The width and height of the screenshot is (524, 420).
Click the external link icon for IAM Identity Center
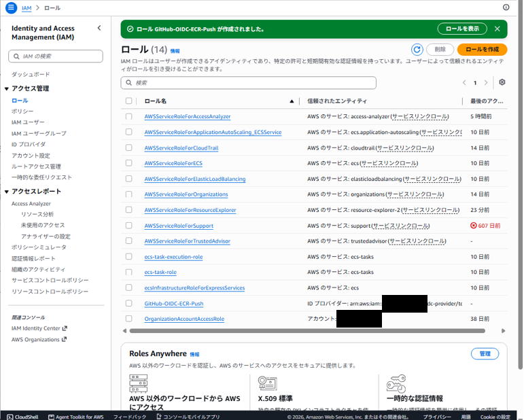[x=65, y=328]
